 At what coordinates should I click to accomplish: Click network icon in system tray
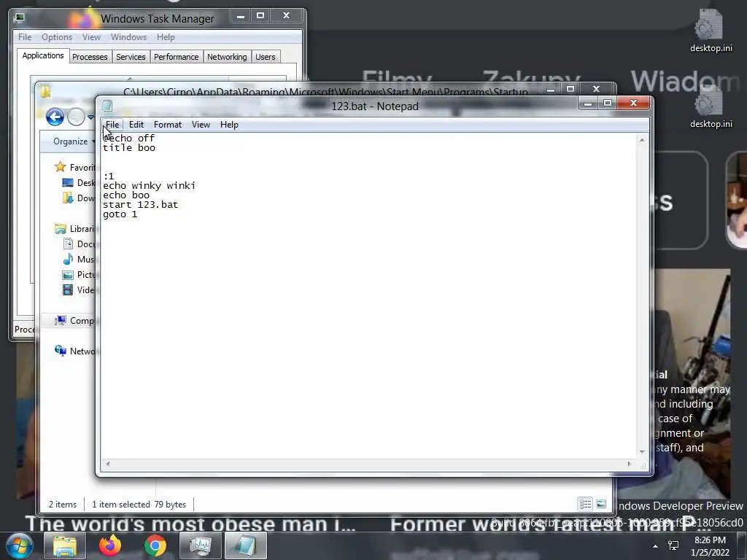coord(673,545)
